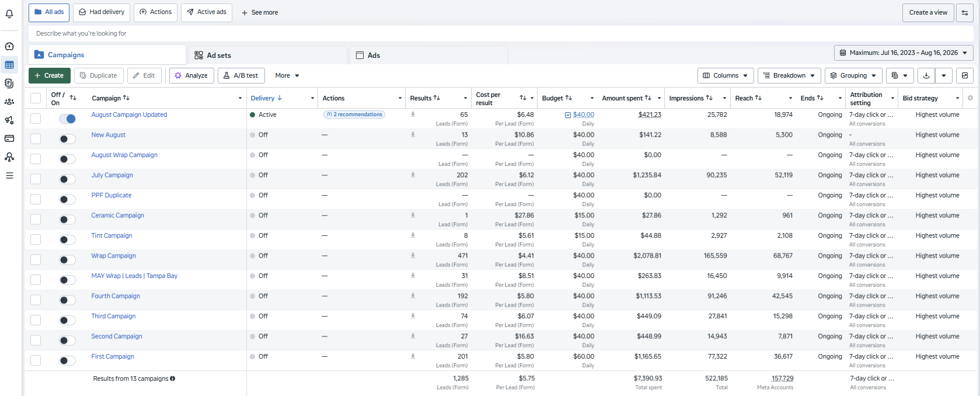The height and width of the screenshot is (396, 980).
Task: Open the reports dropdown
Action: (x=899, y=75)
